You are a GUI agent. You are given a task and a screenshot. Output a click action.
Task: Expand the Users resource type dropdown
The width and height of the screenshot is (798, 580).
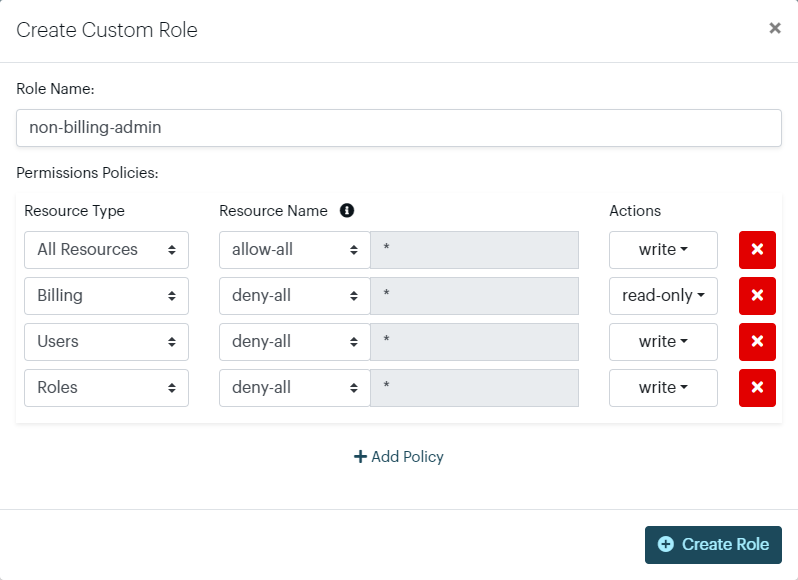(x=106, y=342)
